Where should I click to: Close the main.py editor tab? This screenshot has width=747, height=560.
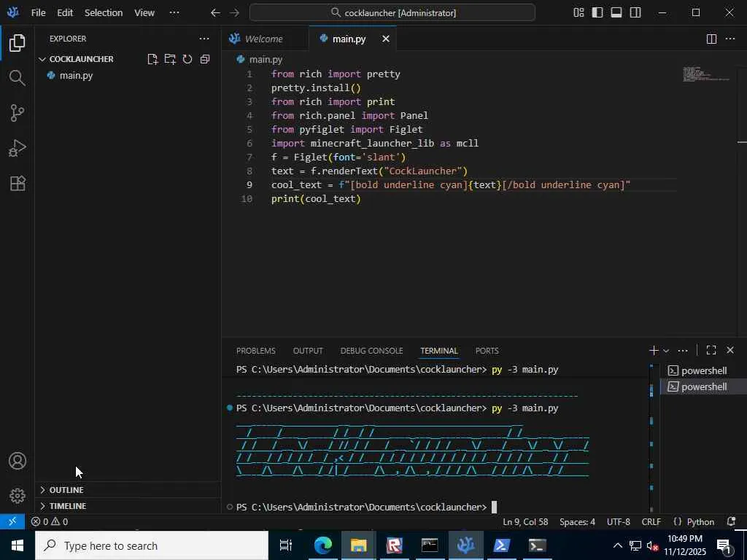[386, 39]
